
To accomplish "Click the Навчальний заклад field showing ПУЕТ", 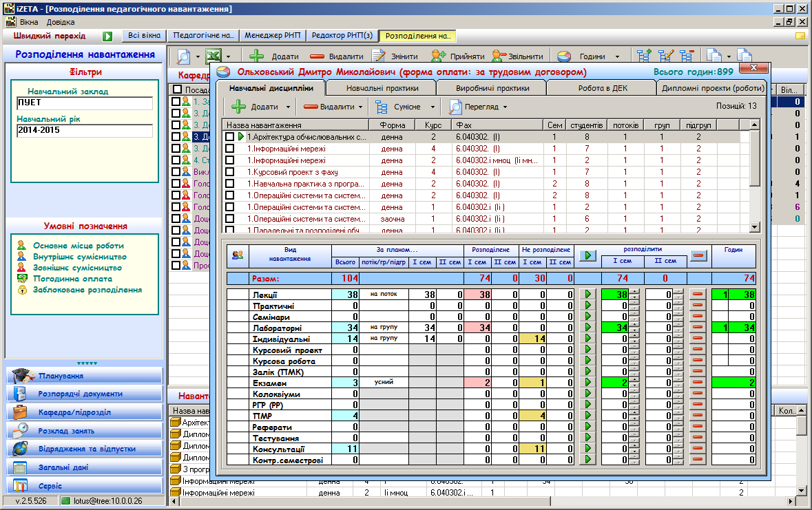I will pyautogui.click(x=85, y=103).
